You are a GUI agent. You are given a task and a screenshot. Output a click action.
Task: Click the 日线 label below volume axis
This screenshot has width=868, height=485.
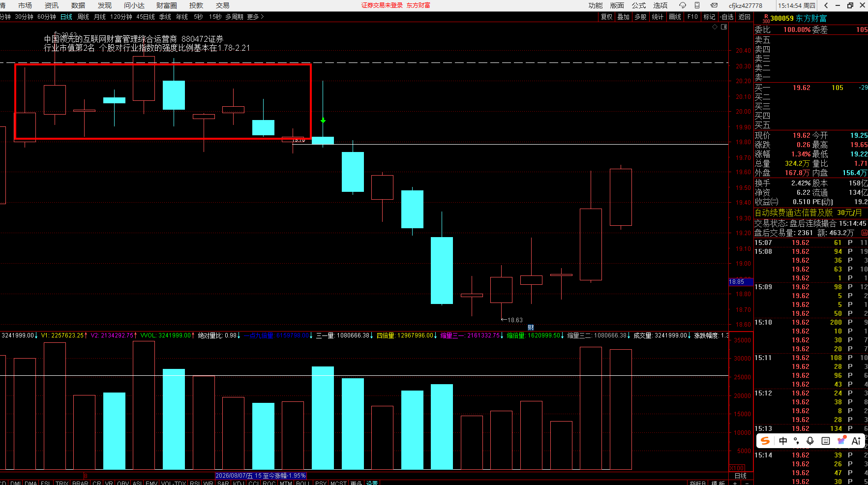(741, 476)
